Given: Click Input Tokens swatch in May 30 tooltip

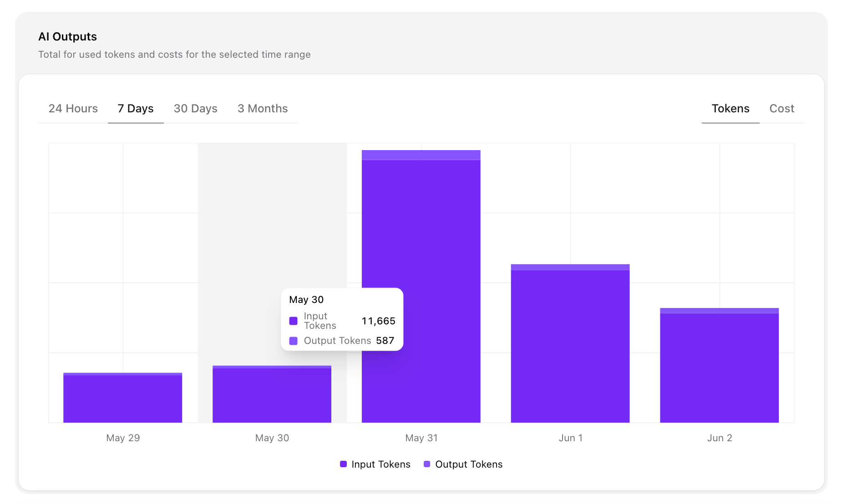Looking at the screenshot, I should coord(294,321).
